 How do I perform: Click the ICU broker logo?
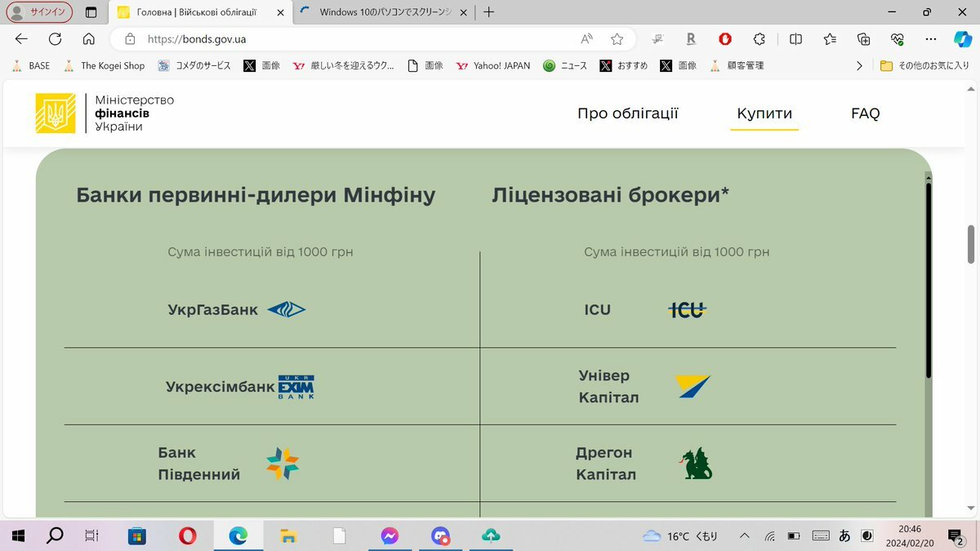pyautogui.click(x=688, y=309)
